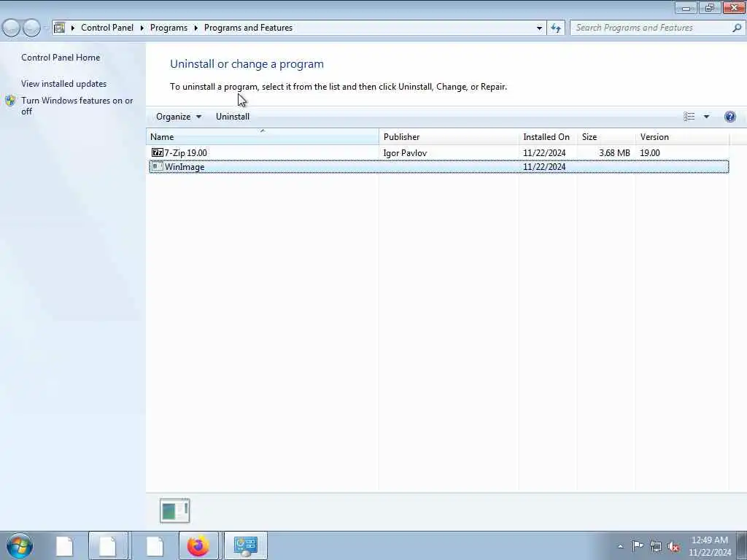This screenshot has width=747, height=560.
Task: Click the back navigation button
Action: [x=11, y=28]
